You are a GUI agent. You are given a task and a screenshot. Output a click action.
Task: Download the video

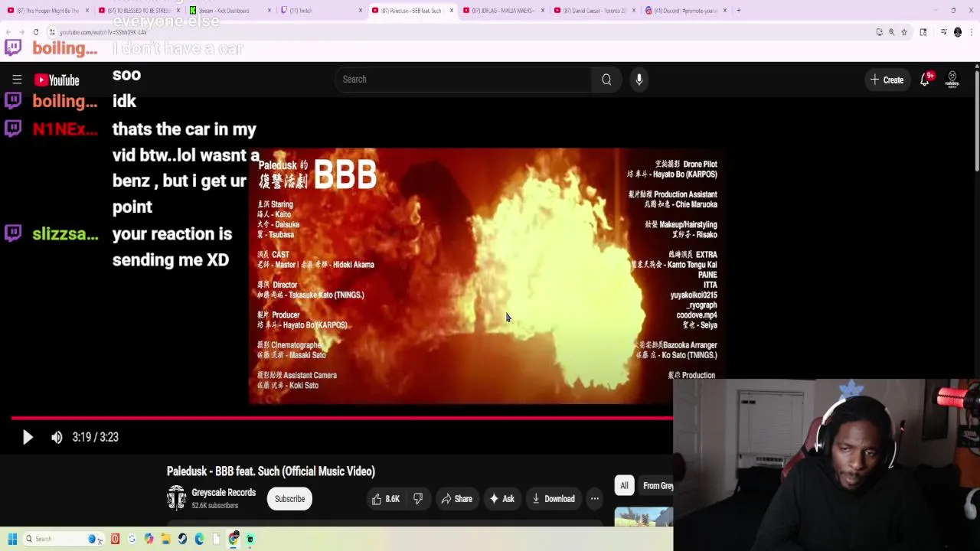pyautogui.click(x=553, y=499)
